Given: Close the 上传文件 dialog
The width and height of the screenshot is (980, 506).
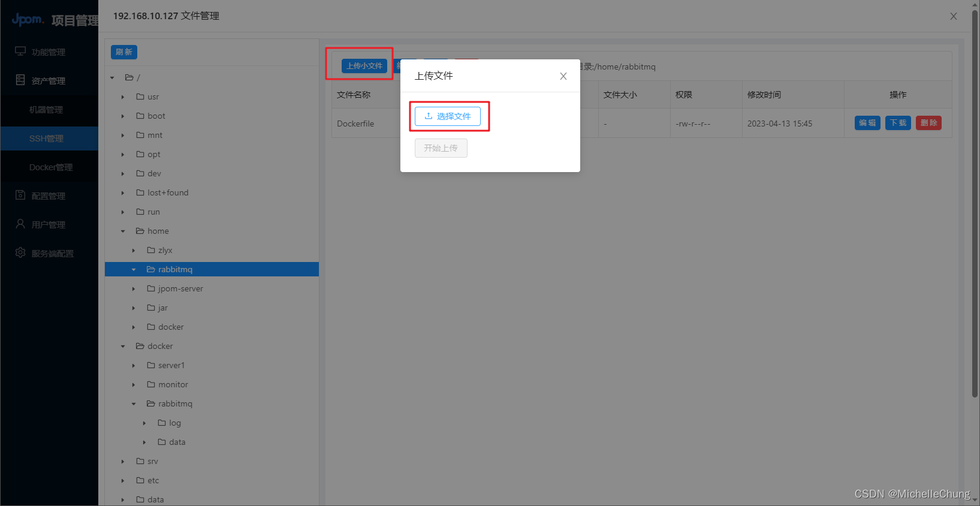Looking at the screenshot, I should (x=563, y=76).
